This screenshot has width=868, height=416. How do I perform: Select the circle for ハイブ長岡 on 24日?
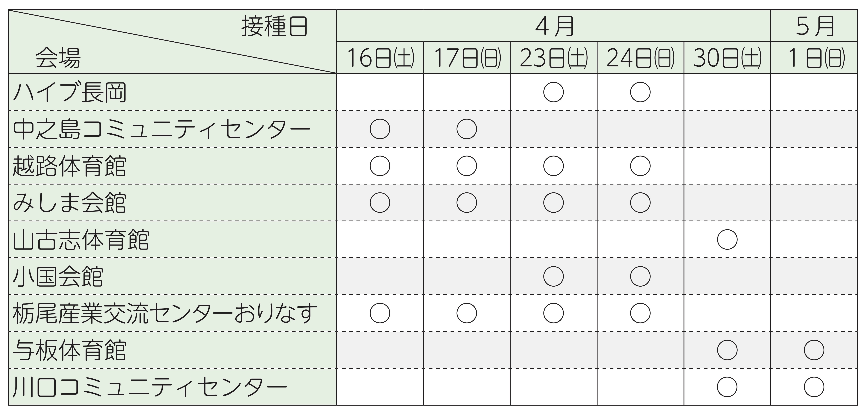[640, 92]
